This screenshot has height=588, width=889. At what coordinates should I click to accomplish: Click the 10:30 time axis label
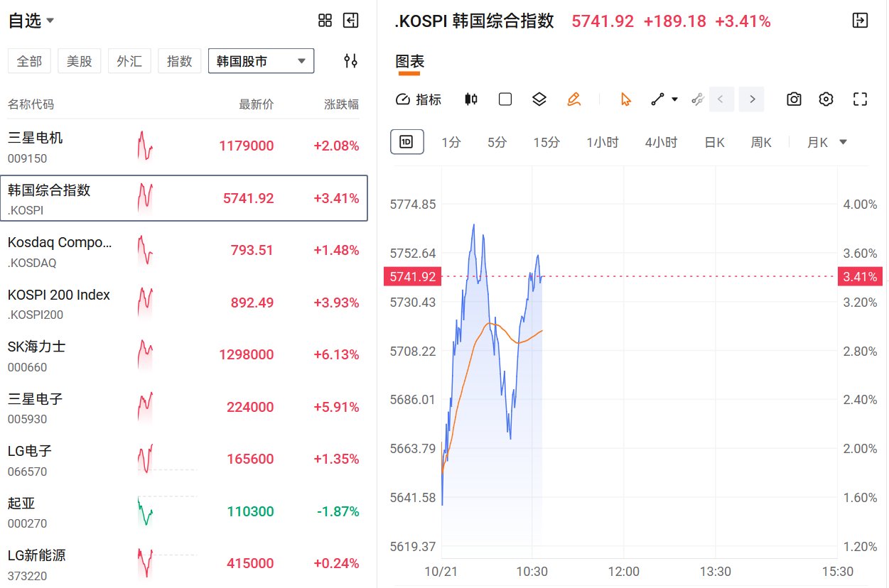point(532,572)
